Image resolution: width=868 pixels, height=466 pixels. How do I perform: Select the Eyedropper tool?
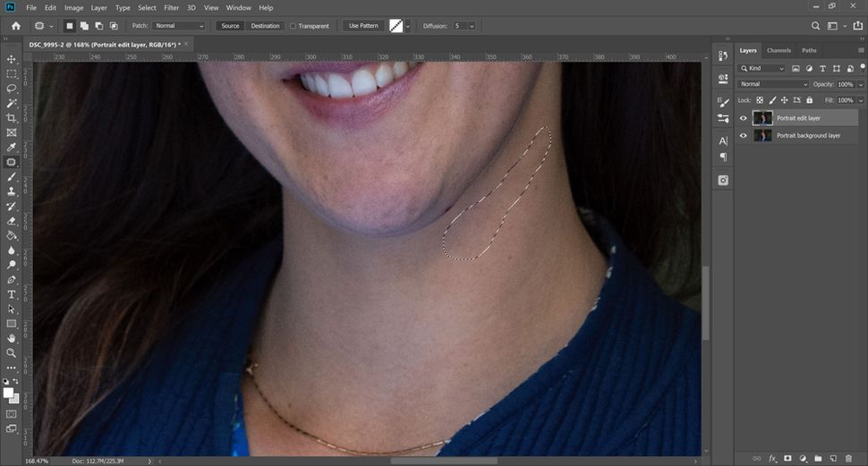click(11, 148)
